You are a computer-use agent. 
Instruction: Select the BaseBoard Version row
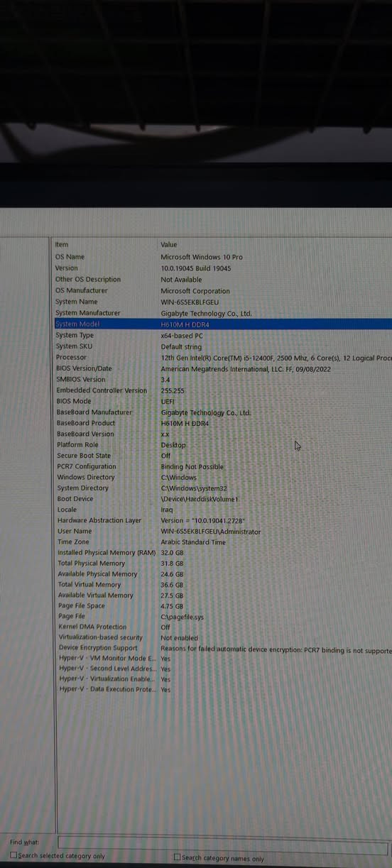click(222, 434)
